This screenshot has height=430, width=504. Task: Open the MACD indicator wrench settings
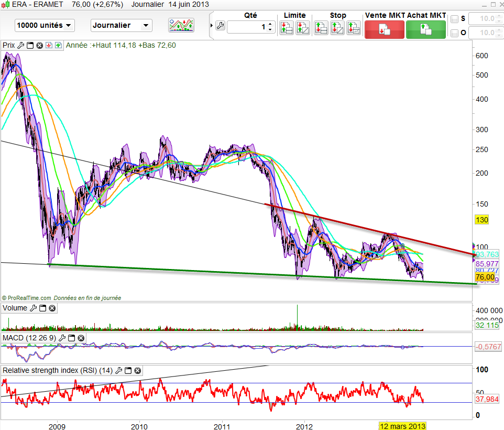point(63,338)
